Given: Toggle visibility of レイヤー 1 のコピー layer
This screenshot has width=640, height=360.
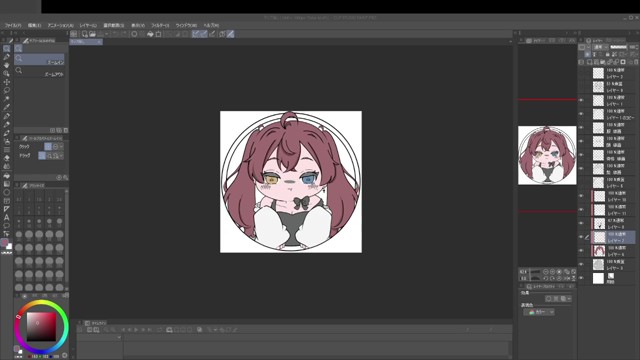Looking at the screenshot, I should [582, 114].
